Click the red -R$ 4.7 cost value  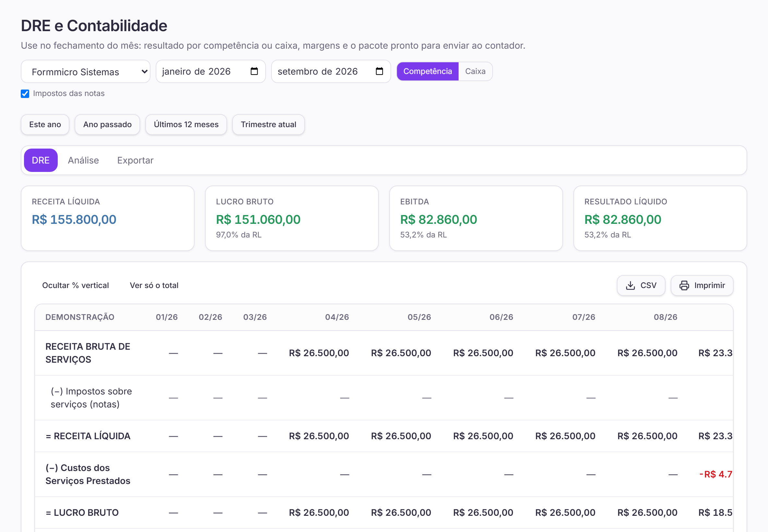point(716,474)
